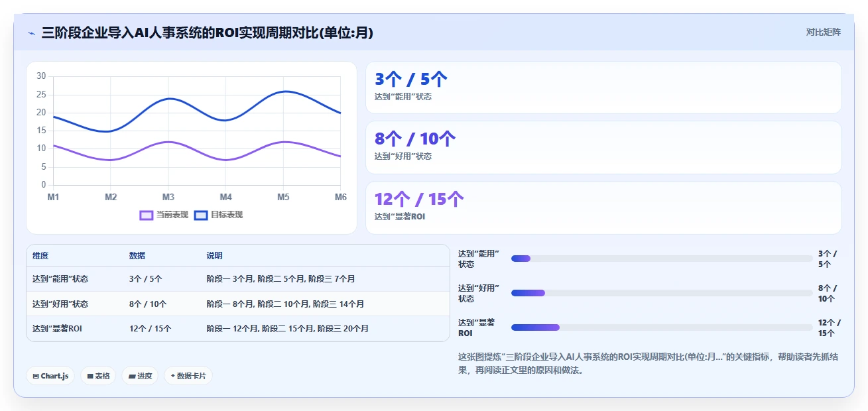This screenshot has height=411, width=868.
Task: Click the 说明 column header
Action: coord(215,256)
